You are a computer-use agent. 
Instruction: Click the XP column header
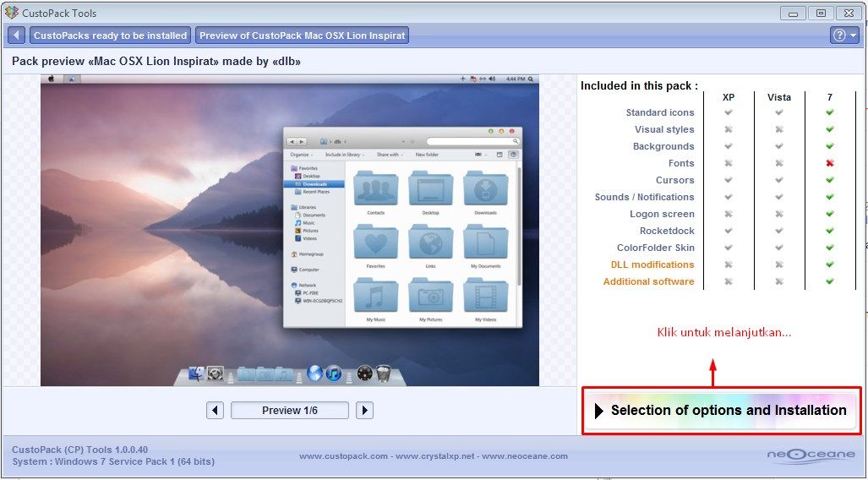point(729,97)
